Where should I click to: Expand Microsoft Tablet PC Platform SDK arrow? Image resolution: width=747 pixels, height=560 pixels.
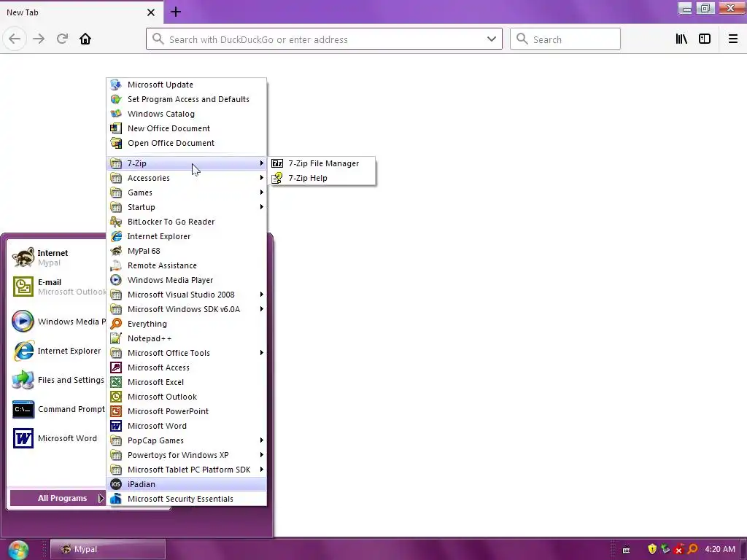(262, 470)
